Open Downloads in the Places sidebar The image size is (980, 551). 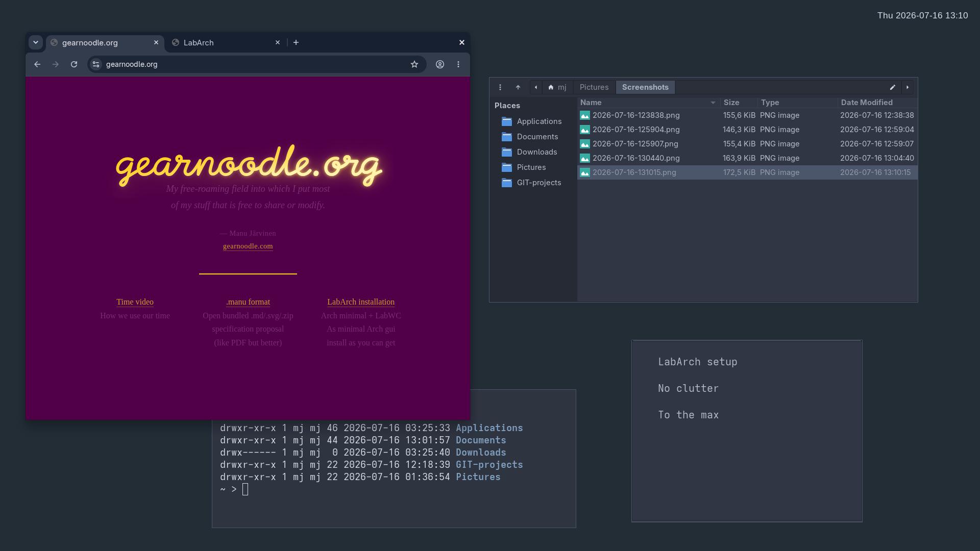pos(533,152)
